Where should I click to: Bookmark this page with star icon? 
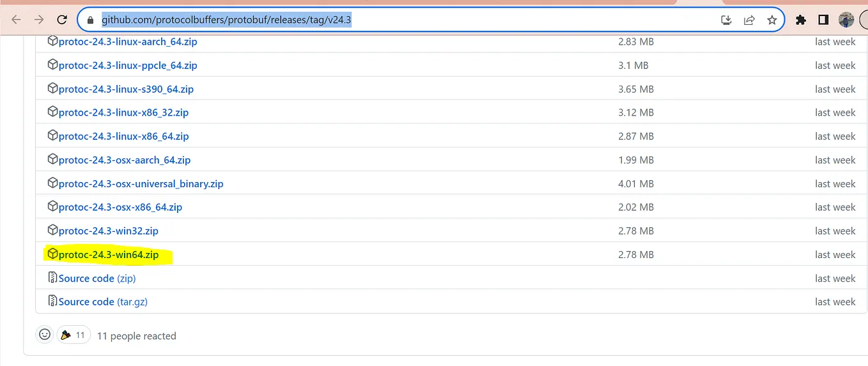click(772, 20)
